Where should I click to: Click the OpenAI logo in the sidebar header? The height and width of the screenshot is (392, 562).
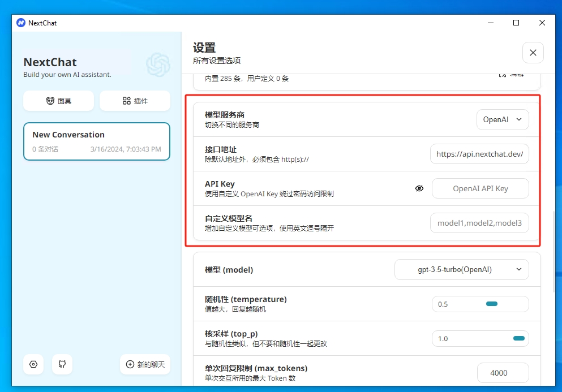click(158, 64)
